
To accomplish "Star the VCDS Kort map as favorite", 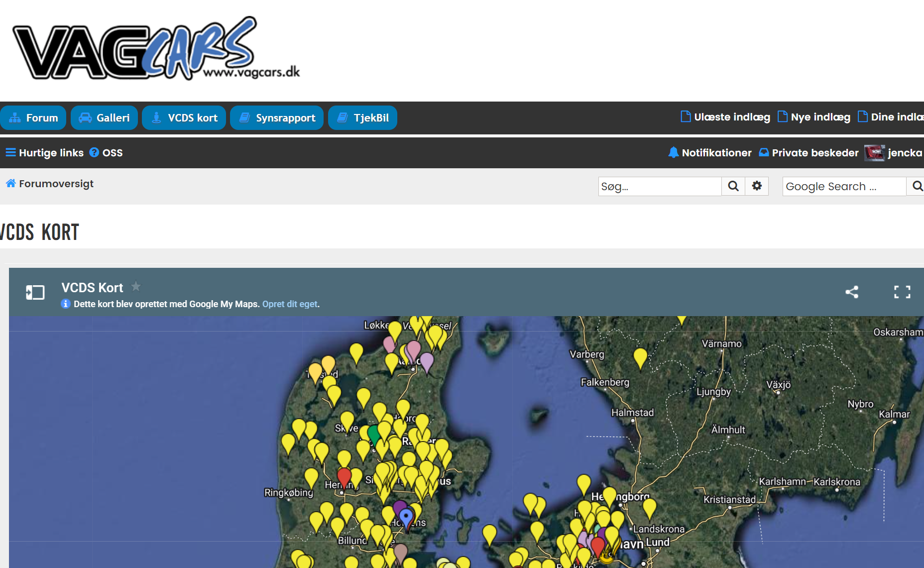I will pyautogui.click(x=136, y=286).
